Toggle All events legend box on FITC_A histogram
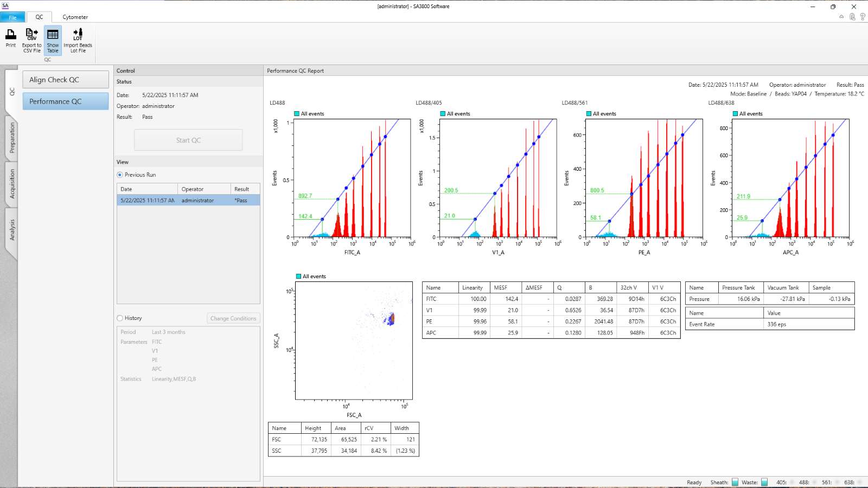This screenshot has width=868, height=488. tap(297, 114)
